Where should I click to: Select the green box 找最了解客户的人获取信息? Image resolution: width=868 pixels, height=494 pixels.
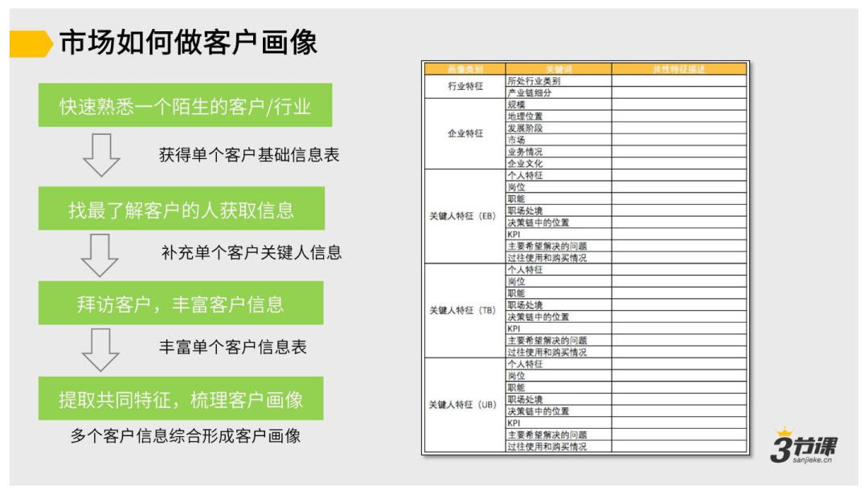coord(182,210)
